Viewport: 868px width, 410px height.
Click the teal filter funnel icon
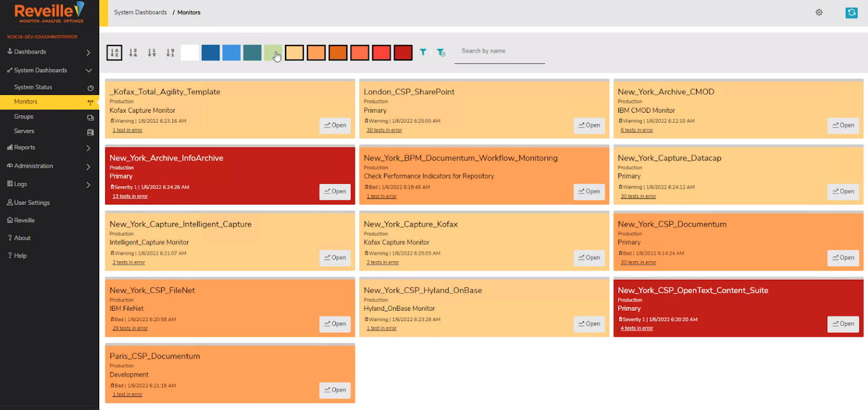coord(423,53)
